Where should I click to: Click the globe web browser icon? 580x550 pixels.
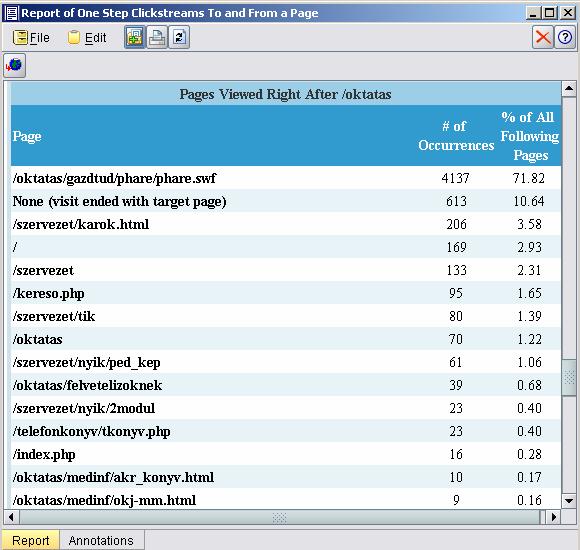(14, 65)
